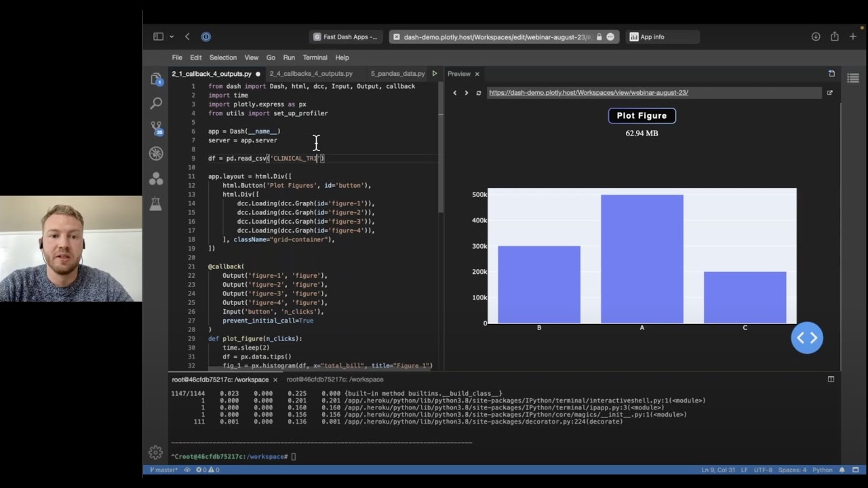Open the settings gear in activity bar

pos(155,452)
